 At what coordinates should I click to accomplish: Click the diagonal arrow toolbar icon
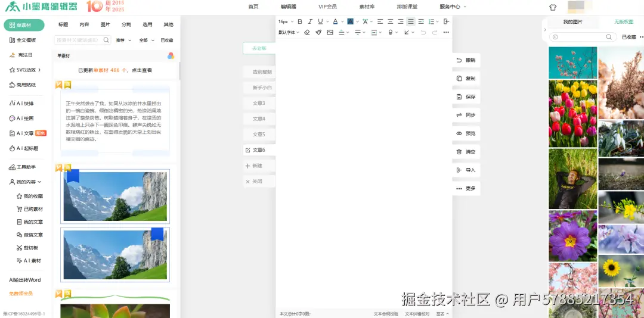point(407,32)
